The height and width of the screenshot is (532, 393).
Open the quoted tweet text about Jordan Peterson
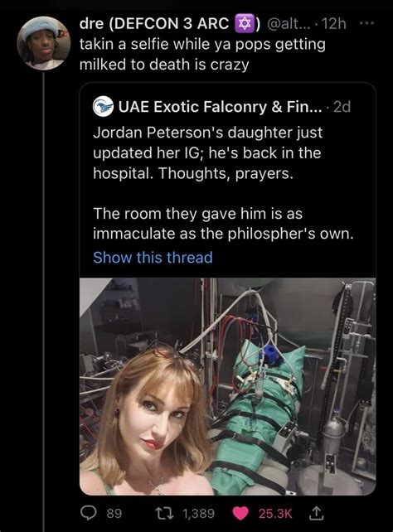pyautogui.click(x=223, y=183)
